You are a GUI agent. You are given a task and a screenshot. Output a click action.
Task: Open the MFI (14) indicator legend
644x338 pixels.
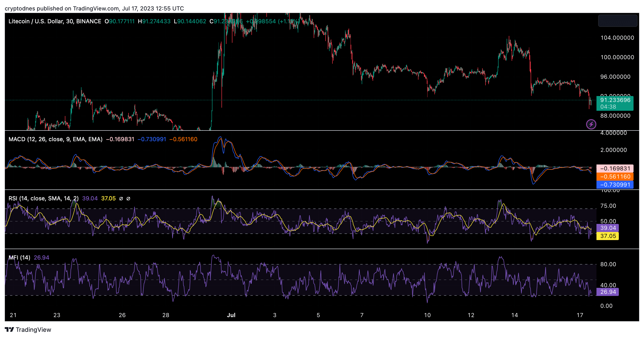(19, 257)
